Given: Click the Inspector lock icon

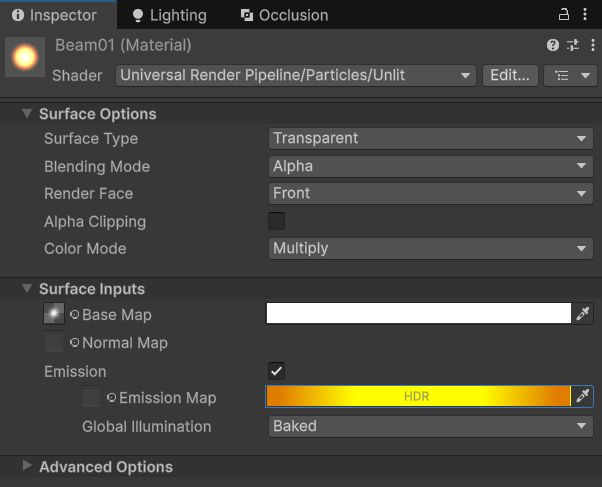Looking at the screenshot, I should click(x=563, y=15).
